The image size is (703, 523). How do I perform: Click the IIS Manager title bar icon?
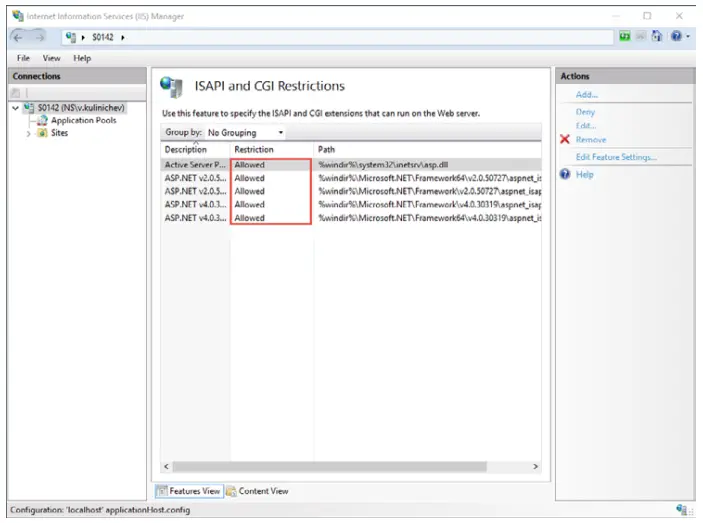18,16
